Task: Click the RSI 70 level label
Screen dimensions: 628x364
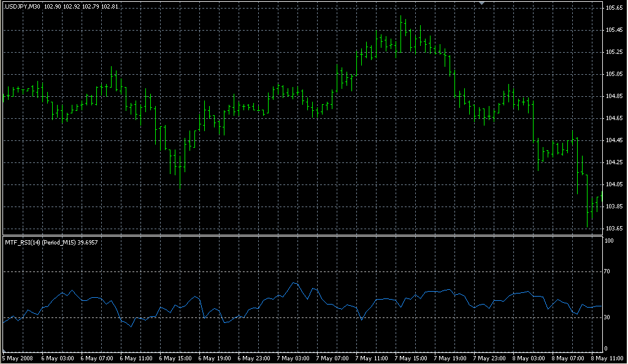Action: [608, 270]
